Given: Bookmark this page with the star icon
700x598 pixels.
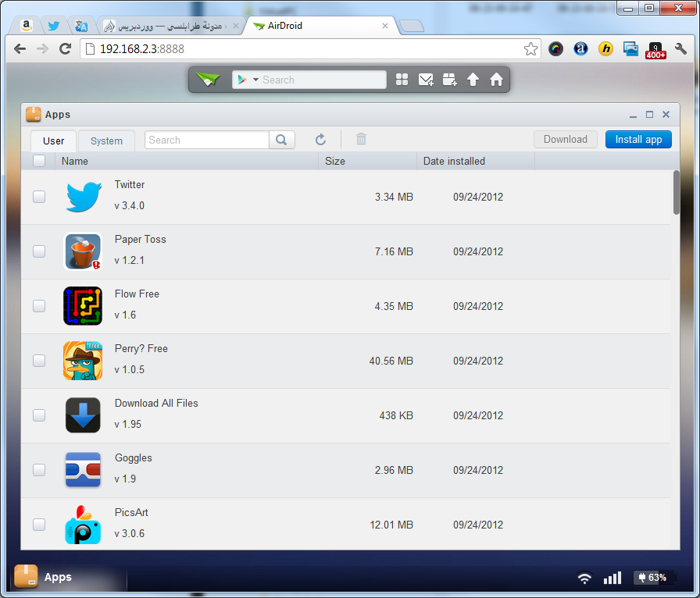Looking at the screenshot, I should [530, 48].
